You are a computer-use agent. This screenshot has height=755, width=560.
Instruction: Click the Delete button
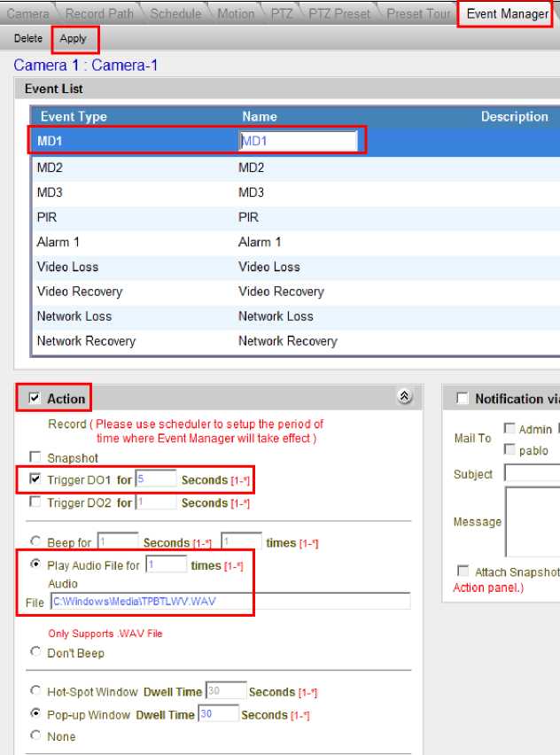[x=28, y=39]
